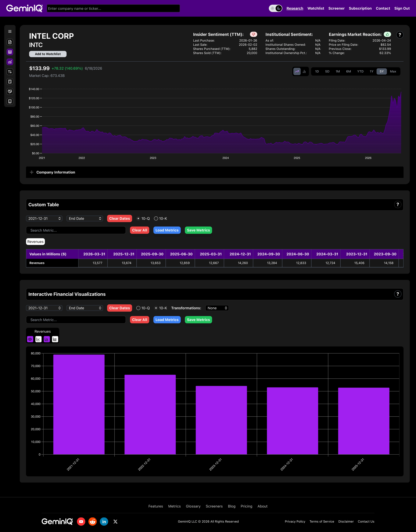416x532 pixels.
Task: Click the company name or ticker search field
Action: (113, 8)
